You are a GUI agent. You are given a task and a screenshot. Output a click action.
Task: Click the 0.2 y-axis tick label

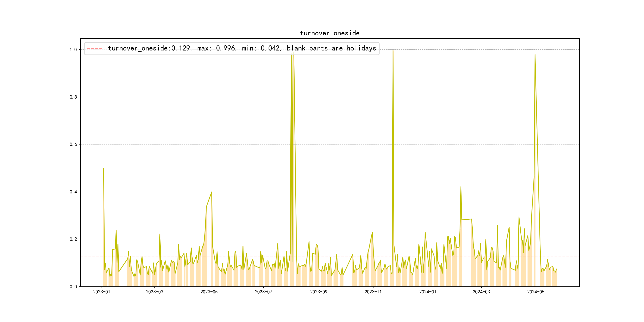point(73,239)
